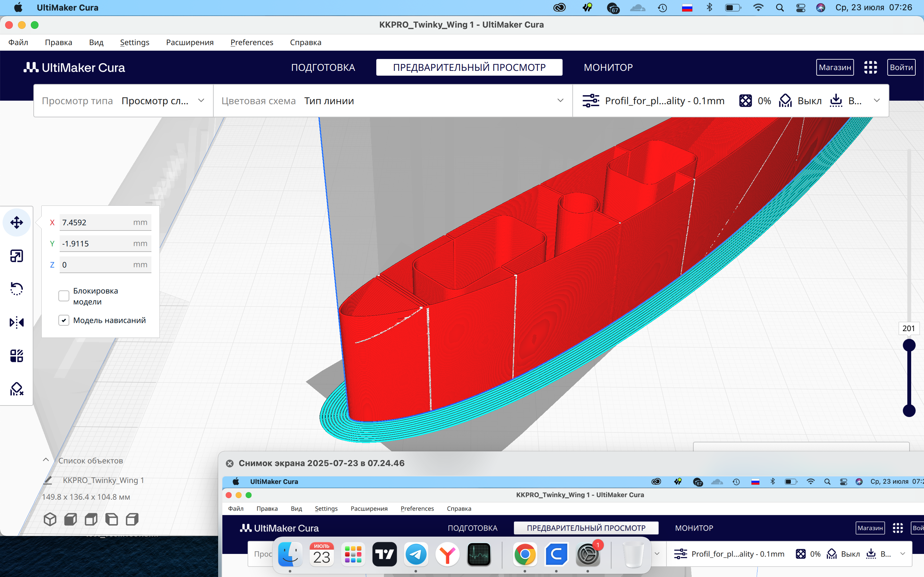Click the Магазин button
Image resolution: width=924 pixels, height=577 pixels.
(835, 68)
